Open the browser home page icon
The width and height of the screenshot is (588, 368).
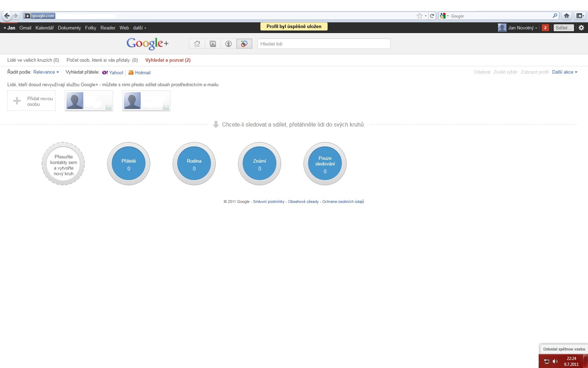point(567,16)
